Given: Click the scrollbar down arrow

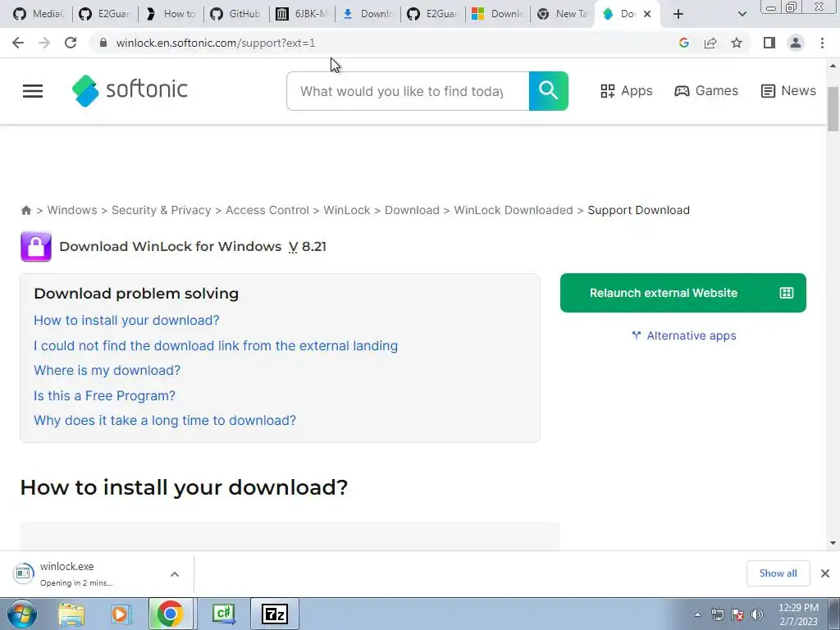Looking at the screenshot, I should [x=833, y=543].
